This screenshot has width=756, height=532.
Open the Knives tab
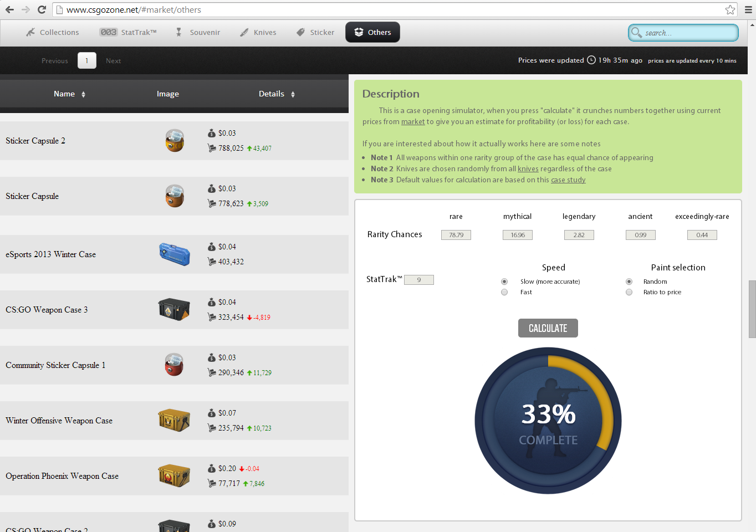[258, 32]
